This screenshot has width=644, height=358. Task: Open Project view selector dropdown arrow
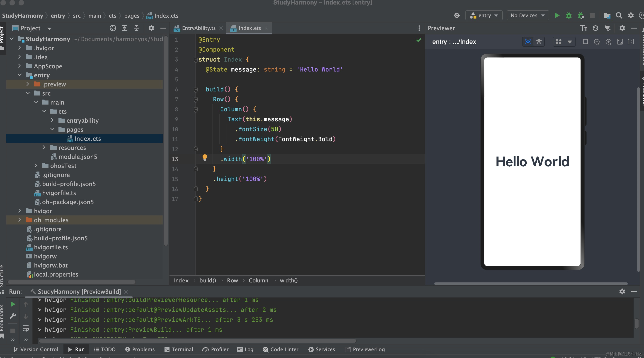coord(49,29)
